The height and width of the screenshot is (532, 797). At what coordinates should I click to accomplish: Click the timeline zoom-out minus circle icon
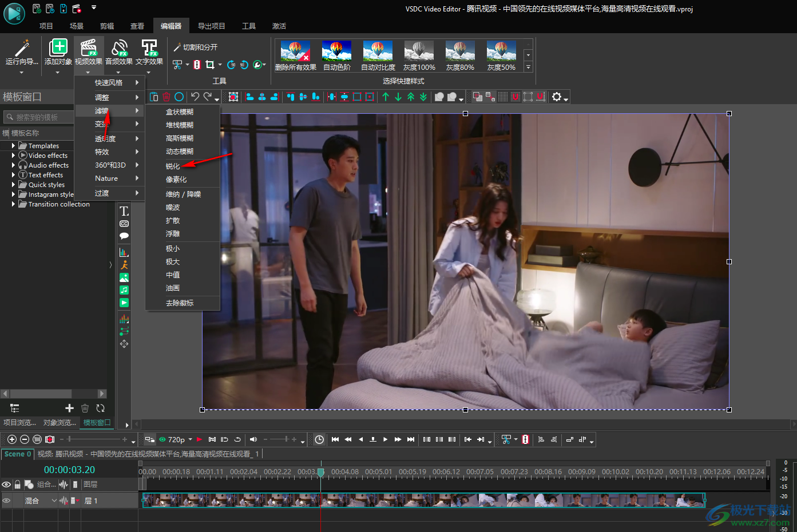[25, 439]
